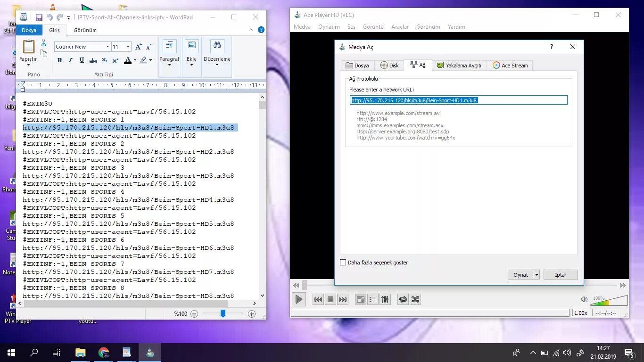This screenshot has height=362, width=644.
Task: Shrink font size
Action: click(x=149, y=47)
